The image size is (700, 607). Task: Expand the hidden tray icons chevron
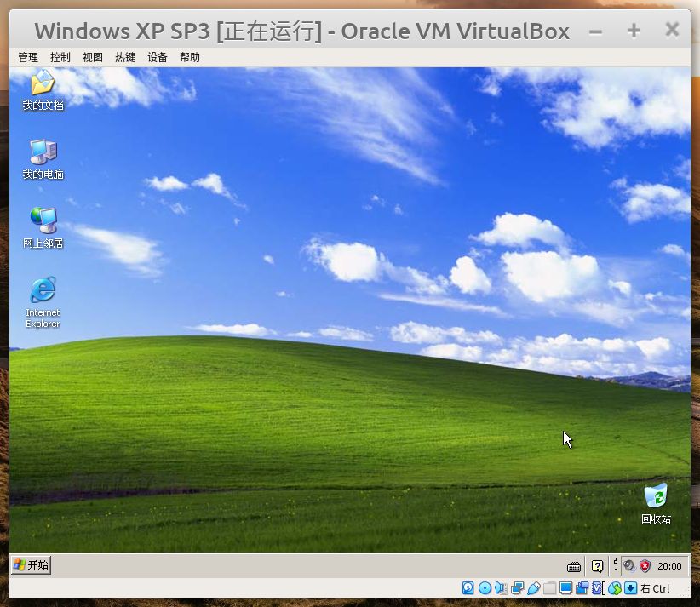point(615,564)
